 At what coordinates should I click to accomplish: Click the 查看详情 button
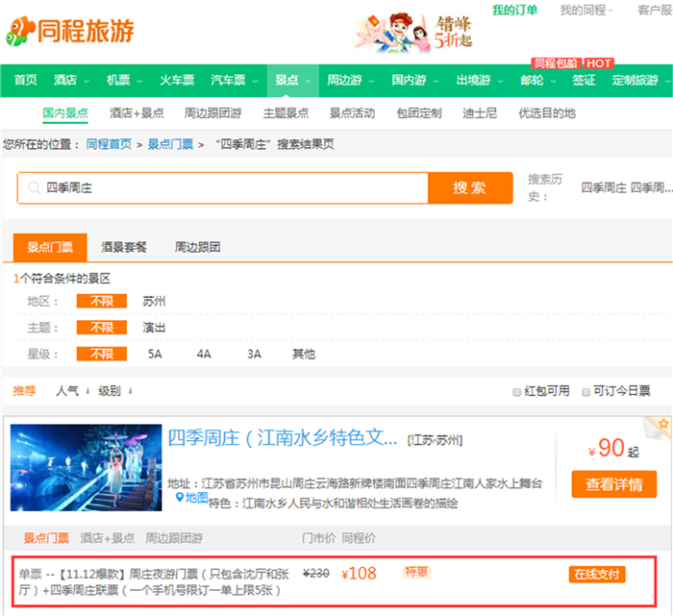point(613,485)
